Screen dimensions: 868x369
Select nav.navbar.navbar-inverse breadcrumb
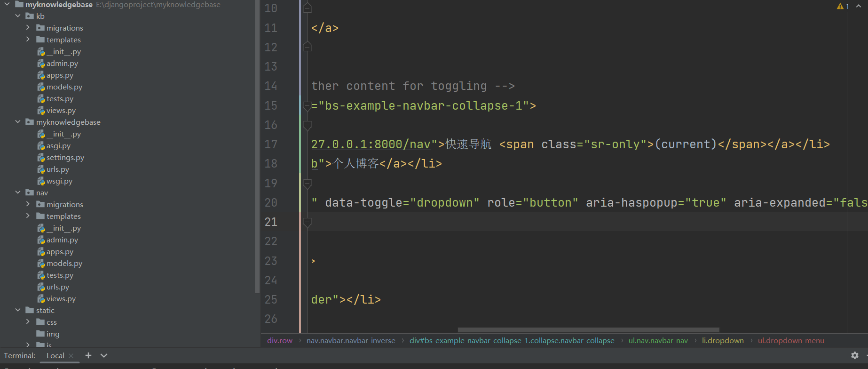click(x=351, y=340)
